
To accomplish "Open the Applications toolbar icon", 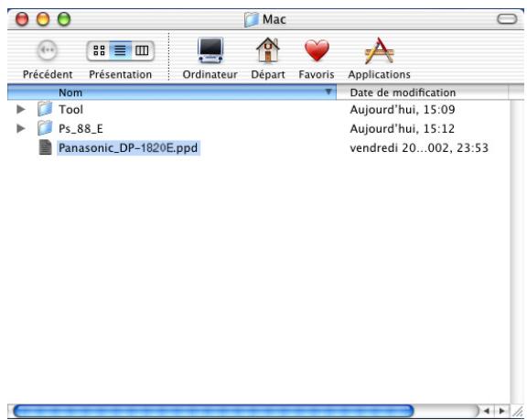I will (380, 50).
